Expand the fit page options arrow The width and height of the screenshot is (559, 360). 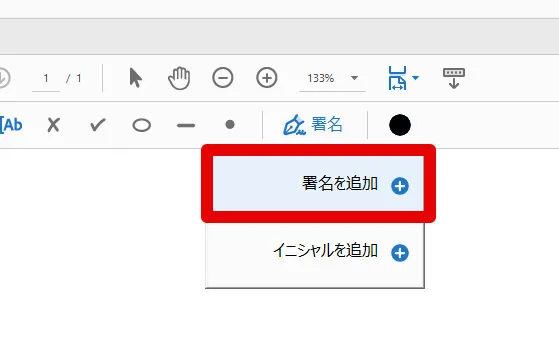coord(415,77)
